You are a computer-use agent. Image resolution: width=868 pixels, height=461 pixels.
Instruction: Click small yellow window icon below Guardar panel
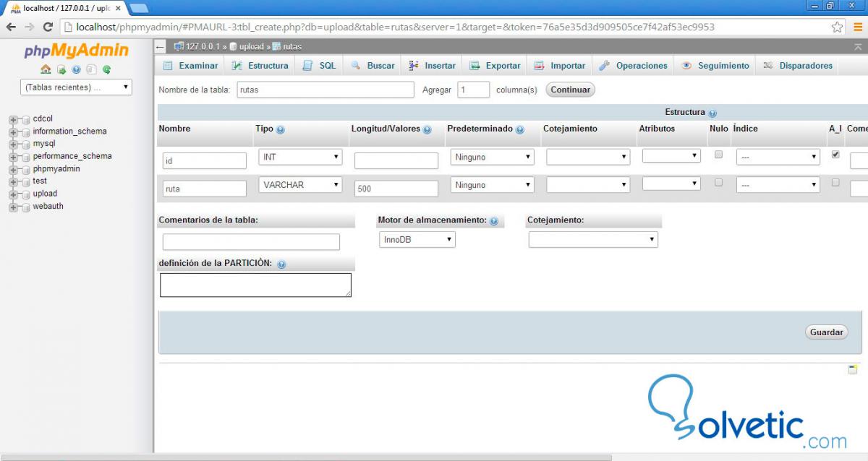(x=853, y=369)
